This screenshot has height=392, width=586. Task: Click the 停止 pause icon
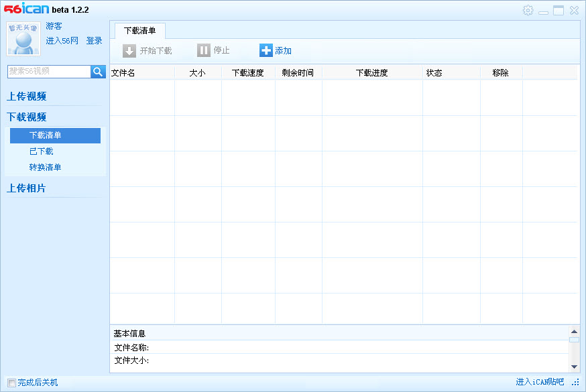click(204, 50)
